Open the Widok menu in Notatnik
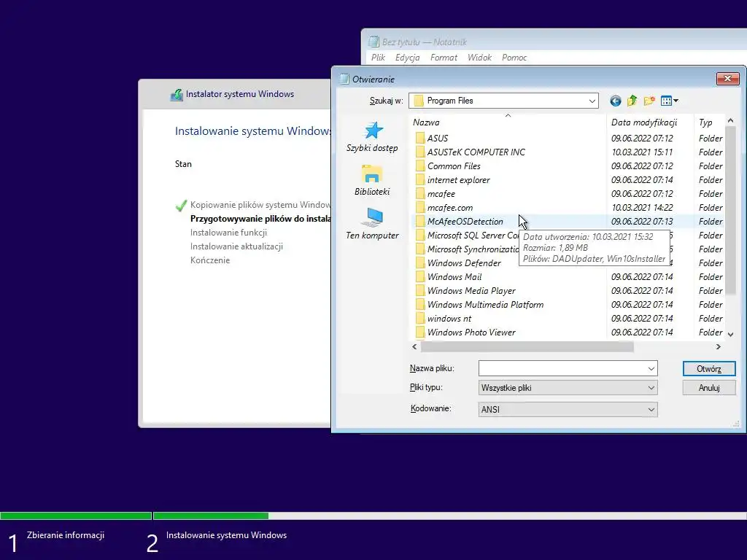Screen dimensions: 747x560 tap(479, 58)
